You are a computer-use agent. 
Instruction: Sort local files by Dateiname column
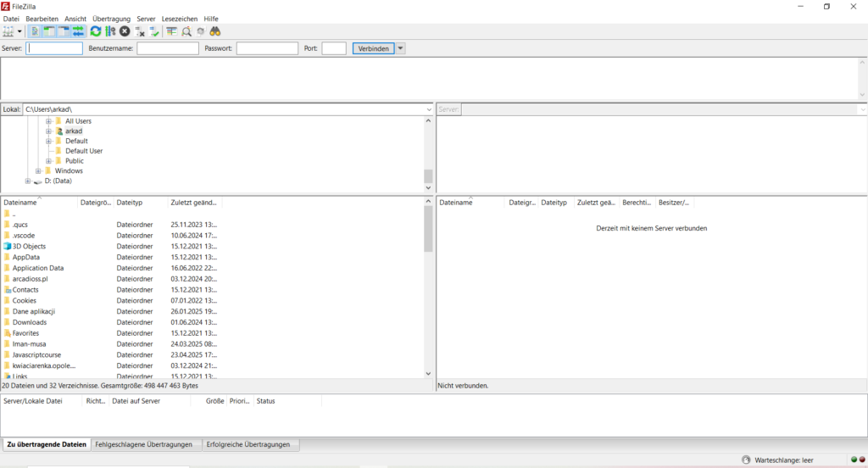[34, 203]
